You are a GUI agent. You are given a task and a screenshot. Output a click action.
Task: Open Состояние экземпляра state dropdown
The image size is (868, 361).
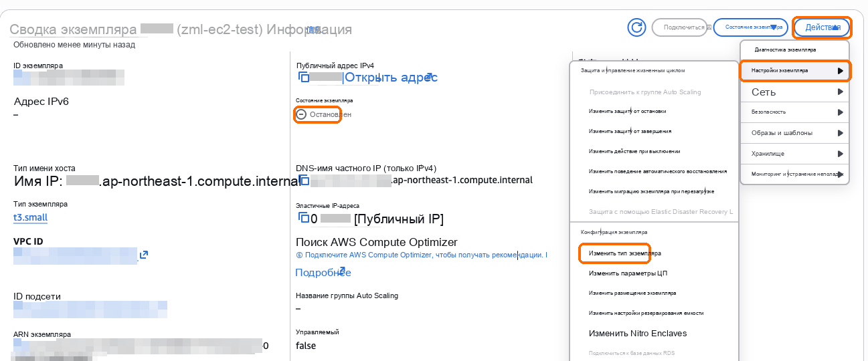750,27
